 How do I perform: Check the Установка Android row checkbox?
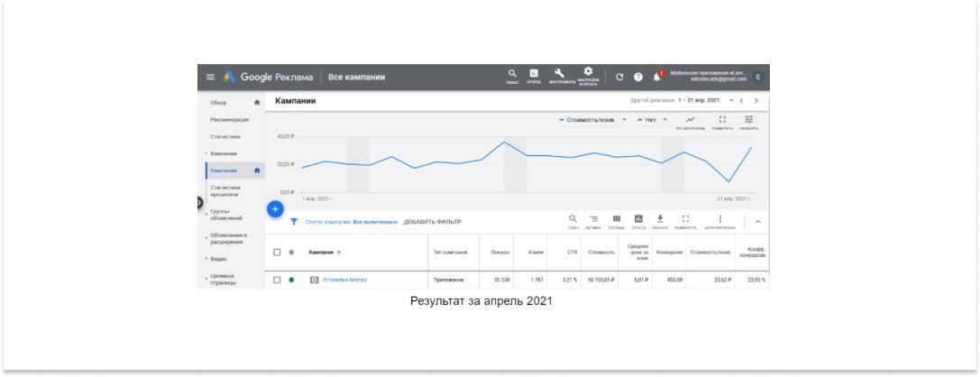(x=278, y=280)
